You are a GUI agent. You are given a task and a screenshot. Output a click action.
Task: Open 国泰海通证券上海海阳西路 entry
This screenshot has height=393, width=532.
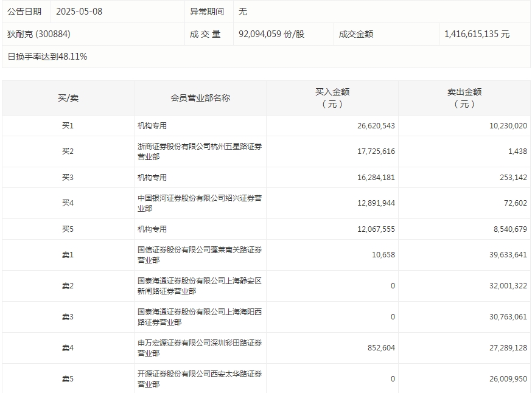click(200, 317)
